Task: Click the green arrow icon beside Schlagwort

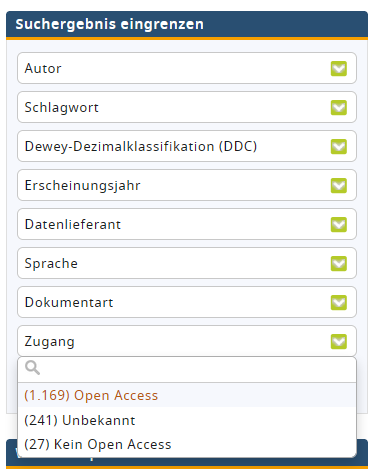Action: coord(339,107)
